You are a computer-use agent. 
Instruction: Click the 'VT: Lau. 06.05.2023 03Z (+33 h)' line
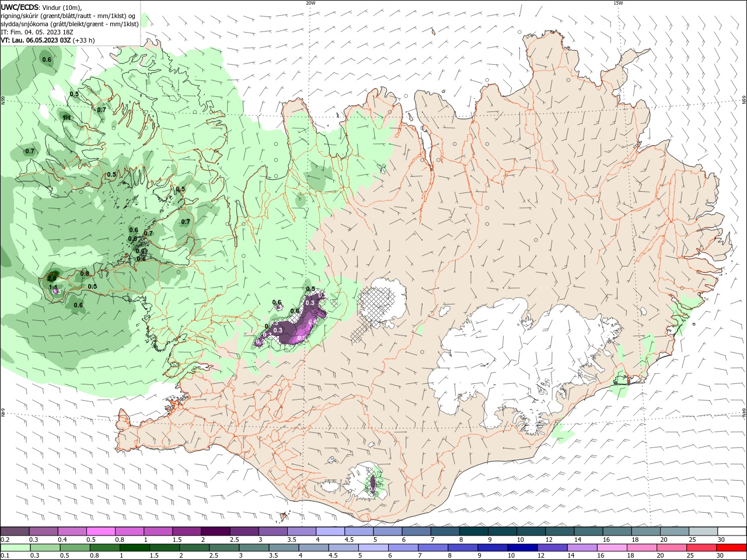click(48, 40)
